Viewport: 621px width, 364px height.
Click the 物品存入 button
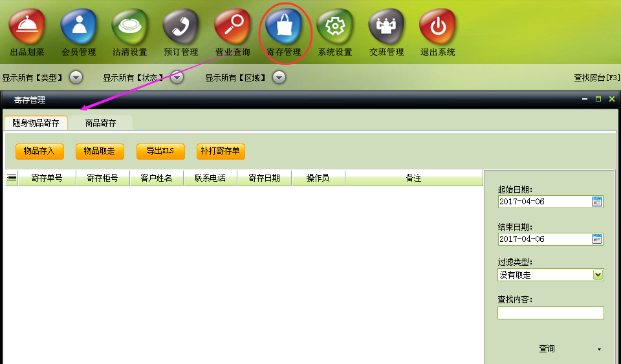[39, 151]
